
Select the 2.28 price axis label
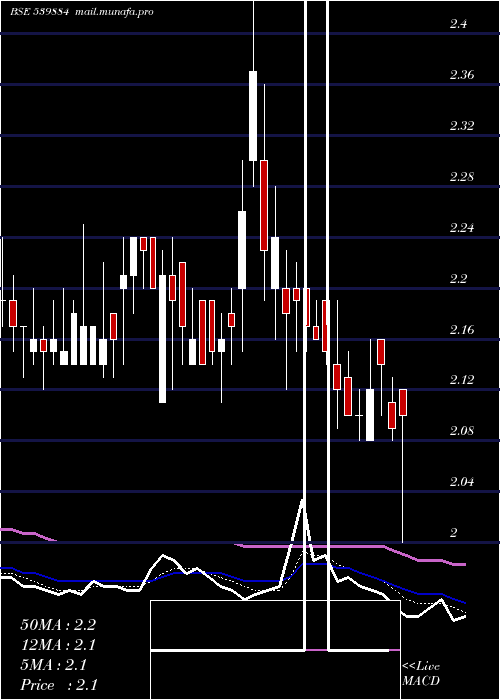[462, 177]
